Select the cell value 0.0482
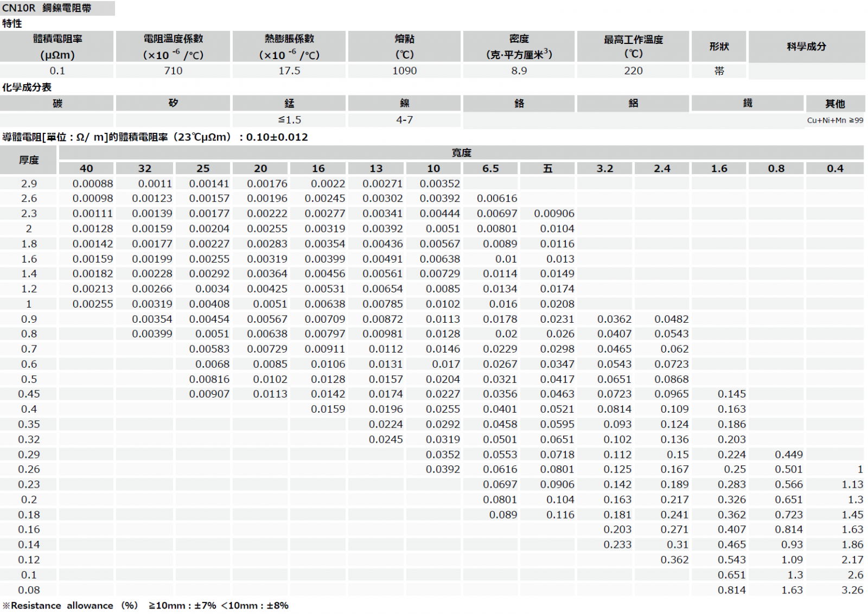The image size is (868, 614). click(x=671, y=319)
